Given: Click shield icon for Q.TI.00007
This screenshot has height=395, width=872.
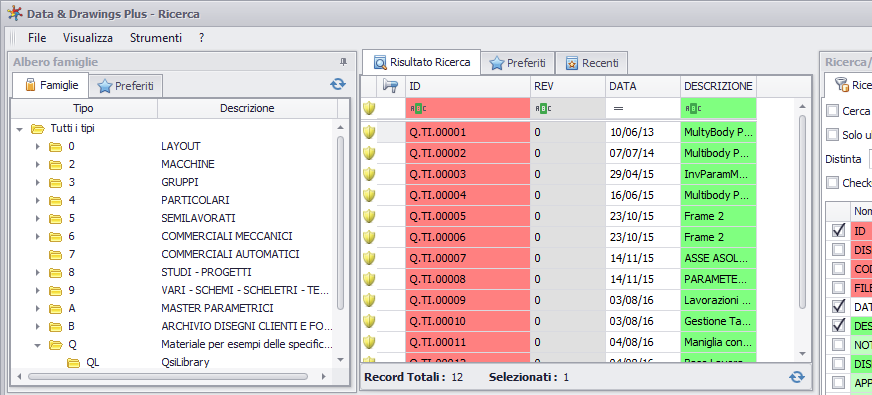Looking at the screenshot, I should pyautogui.click(x=369, y=258).
